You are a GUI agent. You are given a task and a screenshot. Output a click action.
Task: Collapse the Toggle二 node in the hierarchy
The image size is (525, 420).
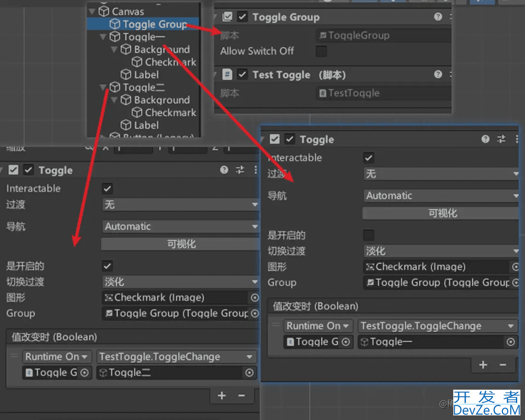103,87
